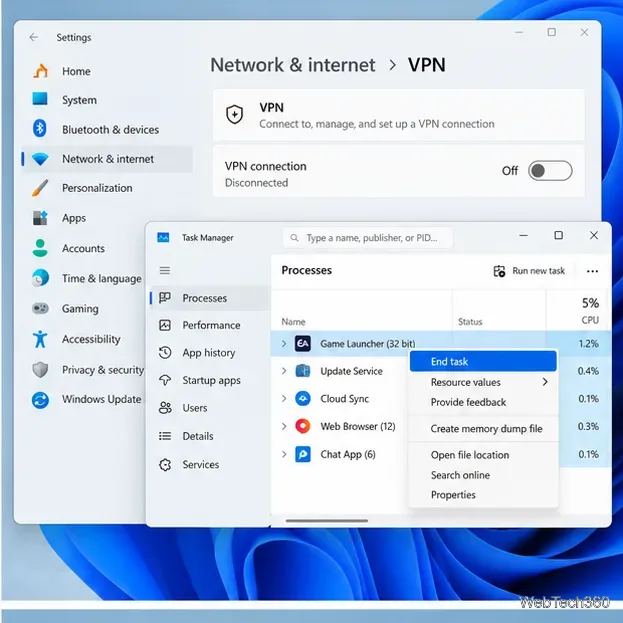Screen dimensions: 623x623
Task: Open Home icon in Settings sidebar
Action: coord(41,71)
